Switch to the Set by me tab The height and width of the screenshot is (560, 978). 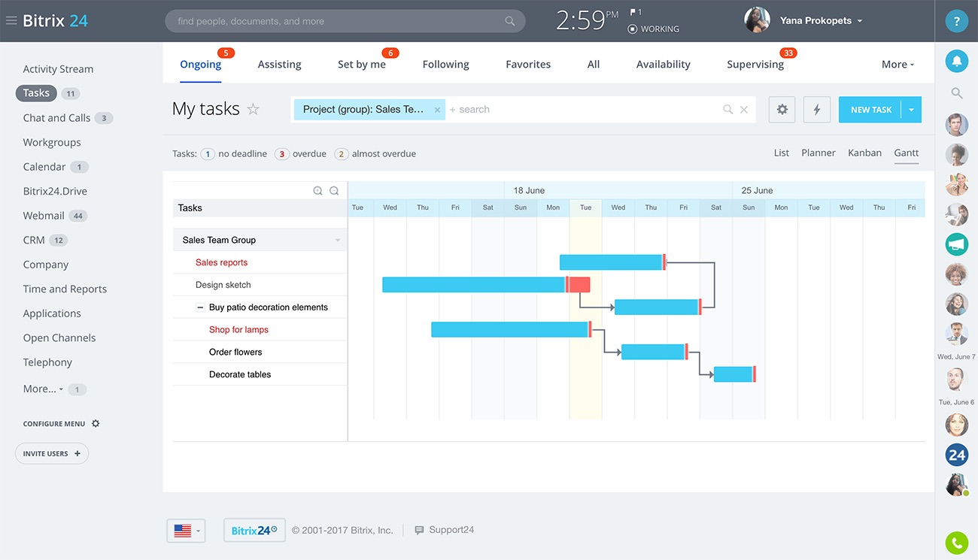(x=361, y=65)
